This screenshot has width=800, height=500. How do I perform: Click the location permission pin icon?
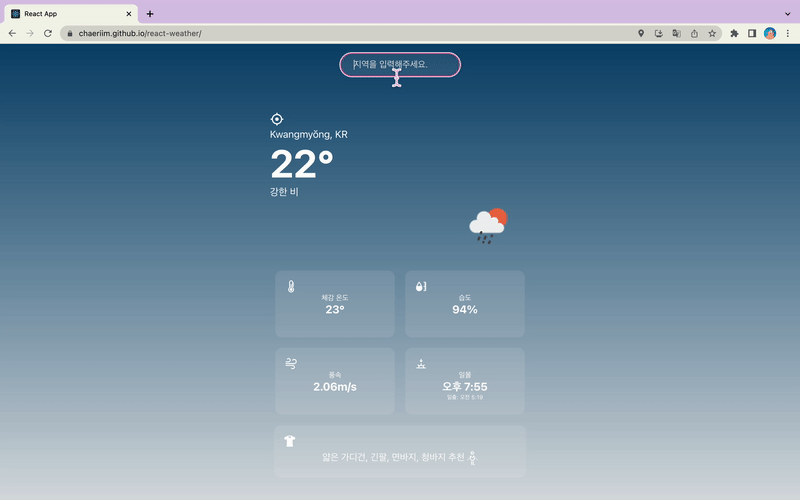[641, 33]
